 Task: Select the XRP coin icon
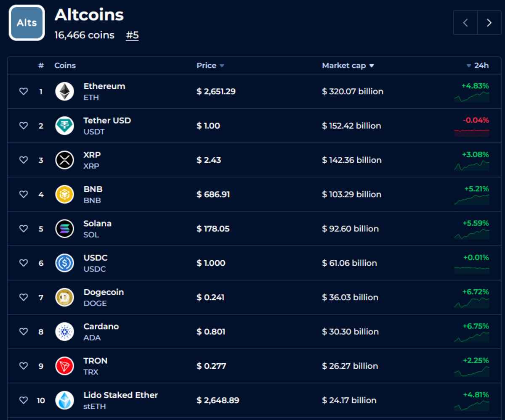pos(64,160)
